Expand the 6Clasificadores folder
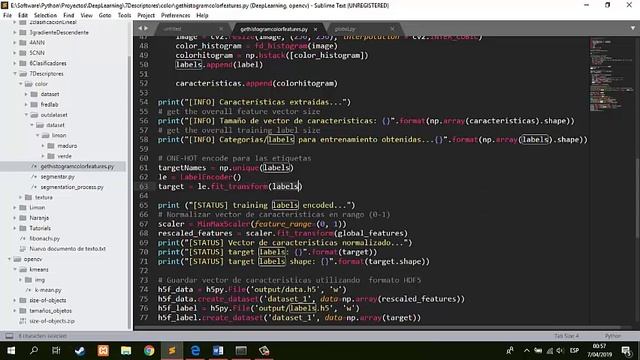 [15, 63]
